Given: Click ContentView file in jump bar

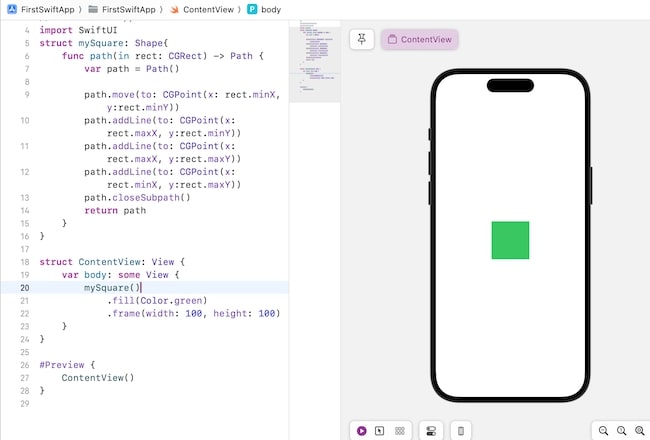Looking at the screenshot, I should (x=207, y=8).
